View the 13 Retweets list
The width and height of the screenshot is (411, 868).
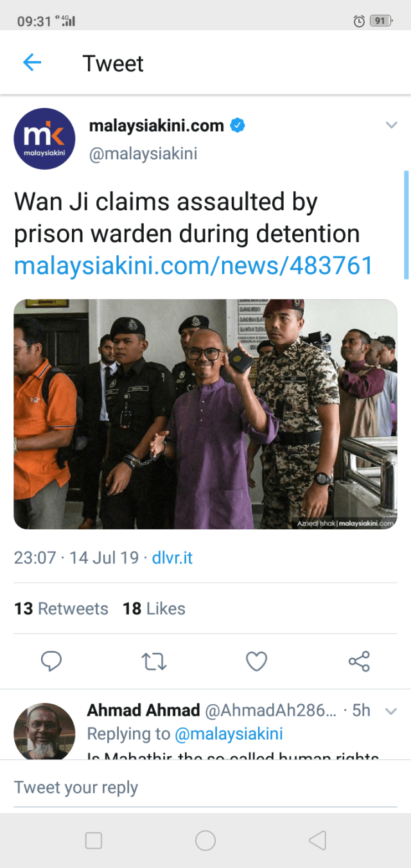[61, 608]
